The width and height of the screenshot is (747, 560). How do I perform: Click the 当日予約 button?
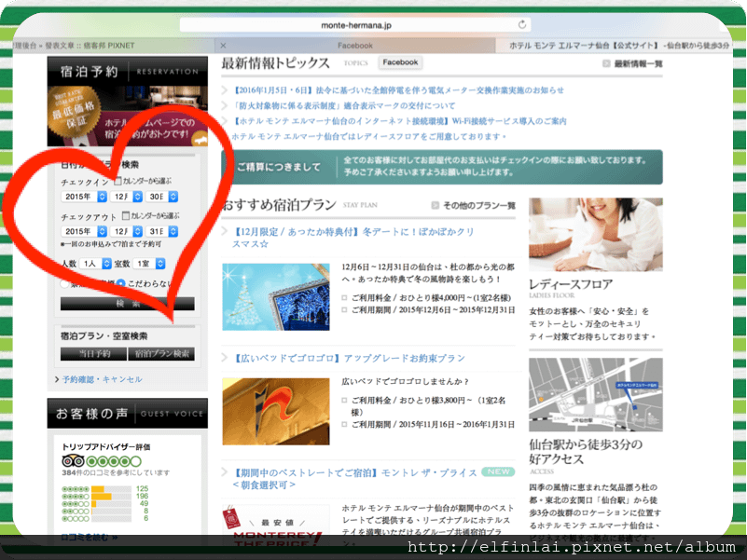tap(93, 354)
